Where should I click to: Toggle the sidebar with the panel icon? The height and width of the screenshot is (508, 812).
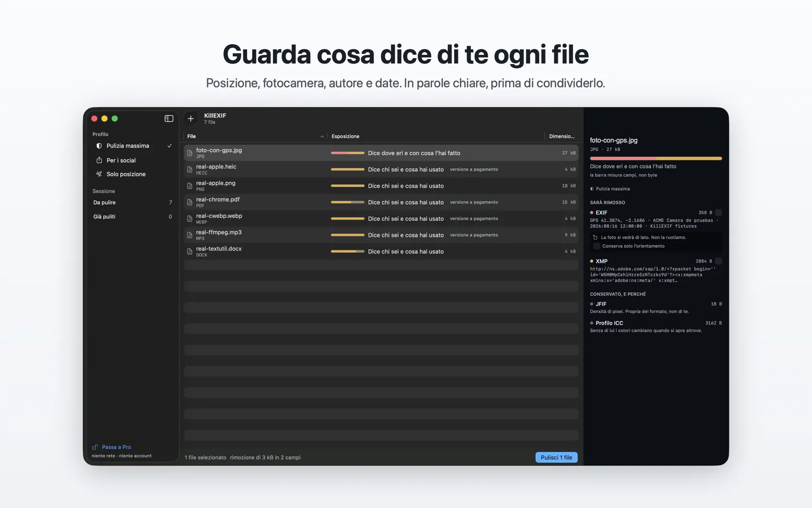[x=169, y=118]
